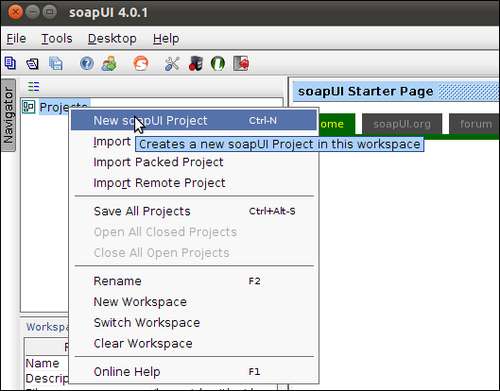Open the File menu

click(x=16, y=39)
